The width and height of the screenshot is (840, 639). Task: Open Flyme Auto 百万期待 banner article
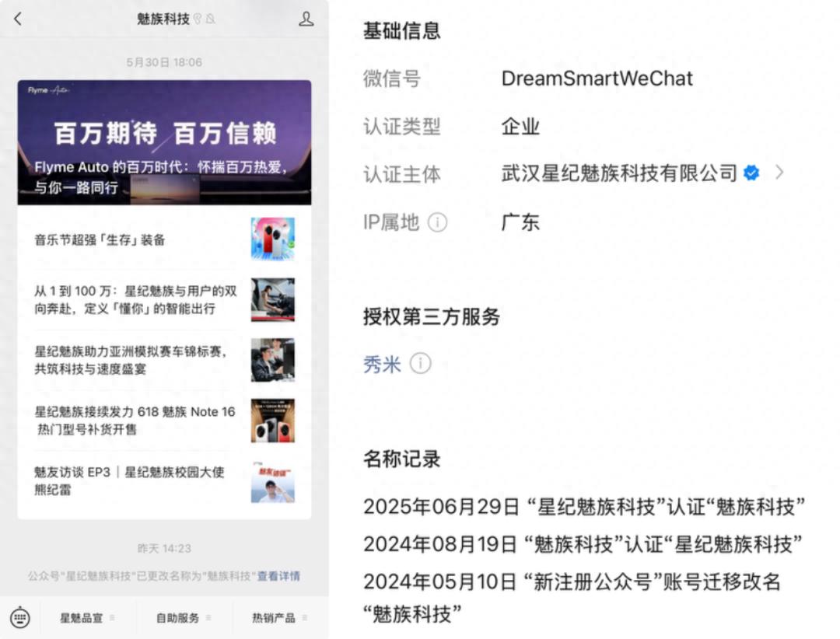coord(164,142)
